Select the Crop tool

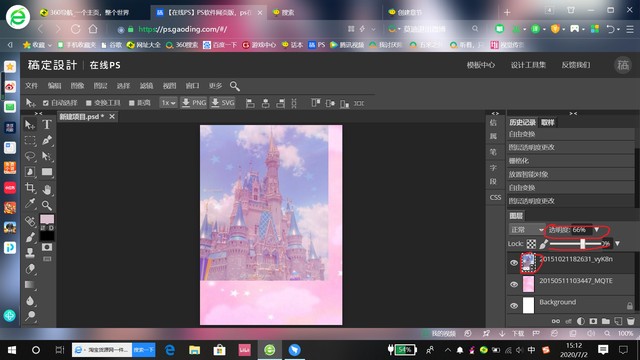point(30,188)
